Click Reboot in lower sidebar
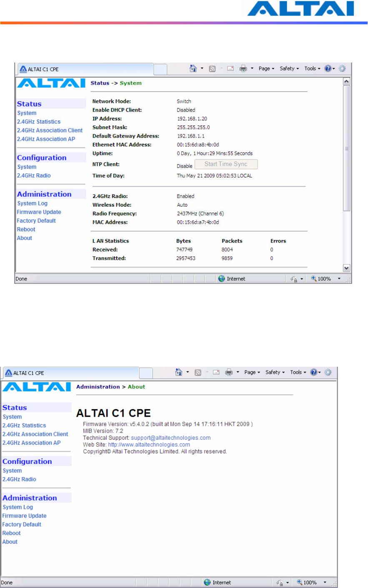Screen dimensions: 368x588 [12, 533]
